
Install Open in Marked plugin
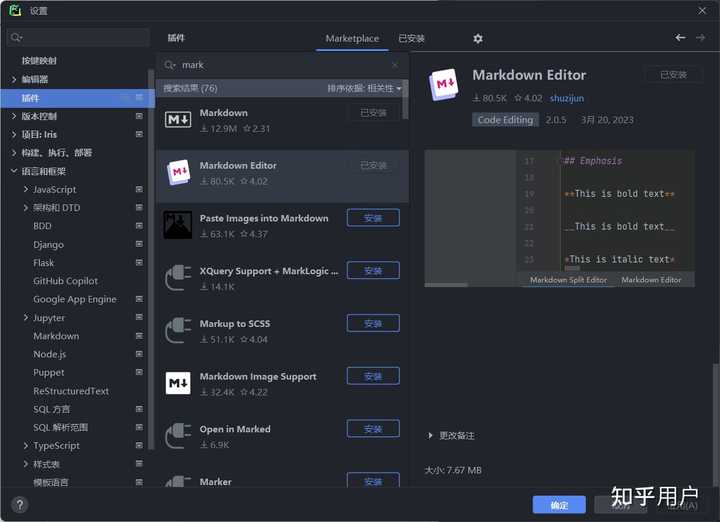click(373, 429)
